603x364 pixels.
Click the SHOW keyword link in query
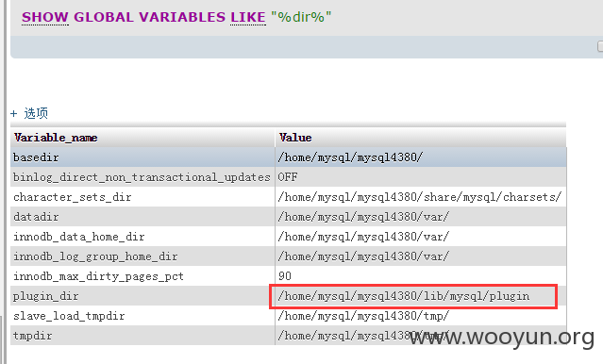tap(45, 17)
